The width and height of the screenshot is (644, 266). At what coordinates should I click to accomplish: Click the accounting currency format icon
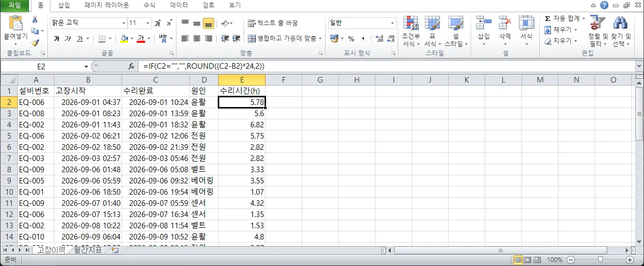334,39
